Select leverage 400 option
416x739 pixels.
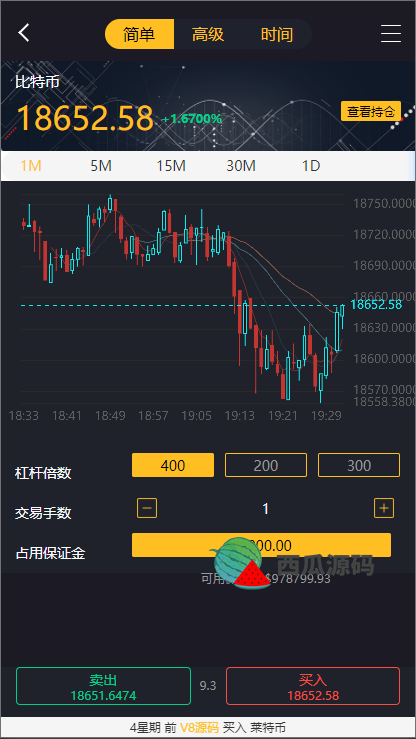pyautogui.click(x=173, y=465)
